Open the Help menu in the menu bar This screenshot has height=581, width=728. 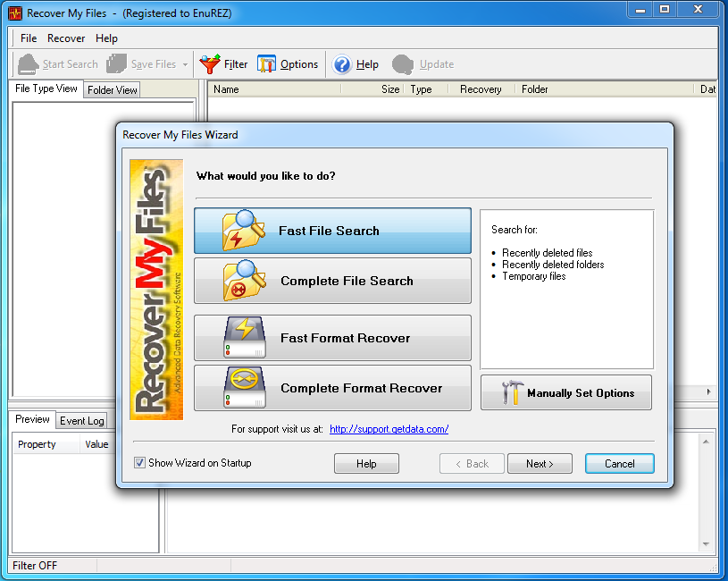pyautogui.click(x=106, y=38)
